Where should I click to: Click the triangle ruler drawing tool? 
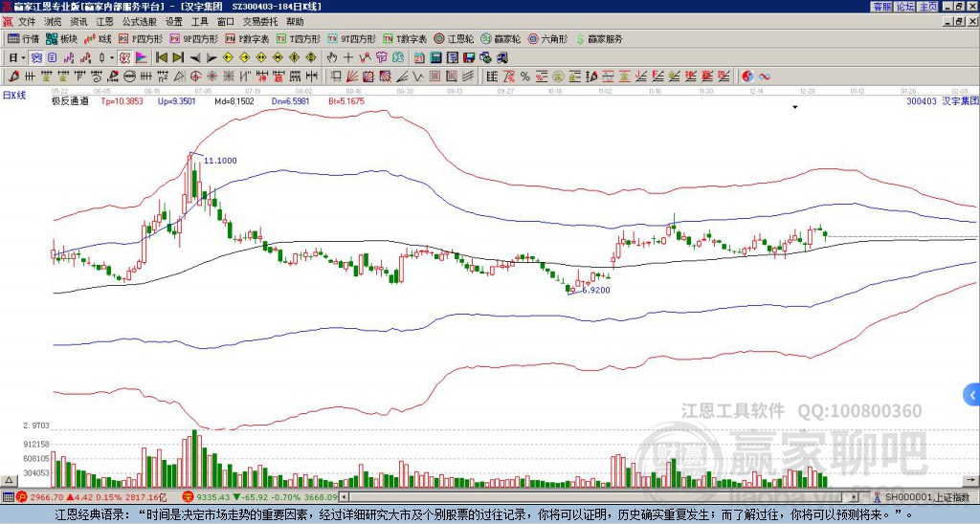179,76
